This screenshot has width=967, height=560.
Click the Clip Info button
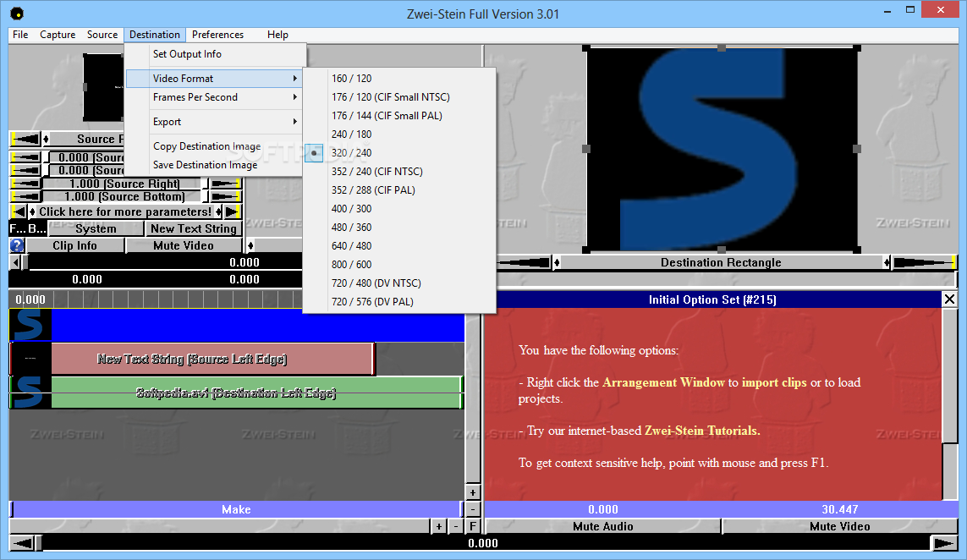(74, 245)
